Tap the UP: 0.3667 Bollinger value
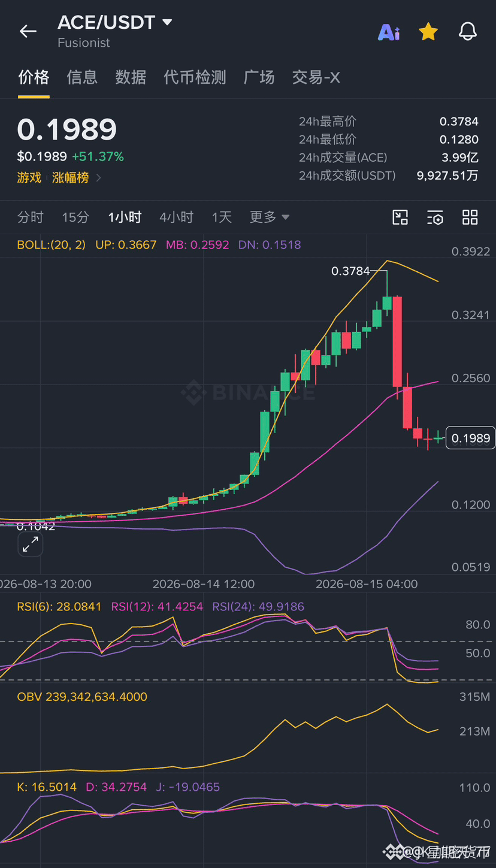The image size is (496, 868). click(126, 245)
